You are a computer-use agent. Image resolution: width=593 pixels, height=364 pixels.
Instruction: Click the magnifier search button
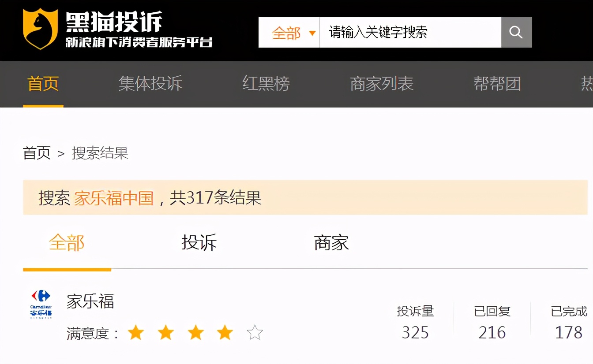pos(516,32)
